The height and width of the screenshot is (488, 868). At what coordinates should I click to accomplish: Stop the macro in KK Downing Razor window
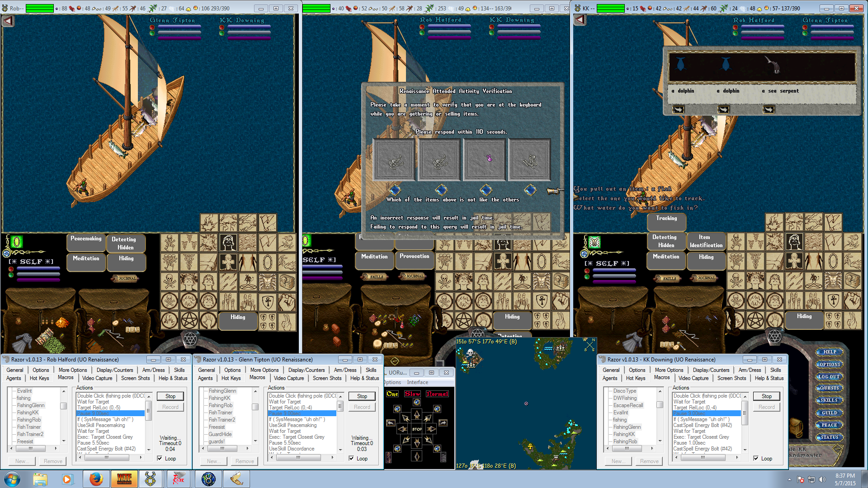(767, 396)
